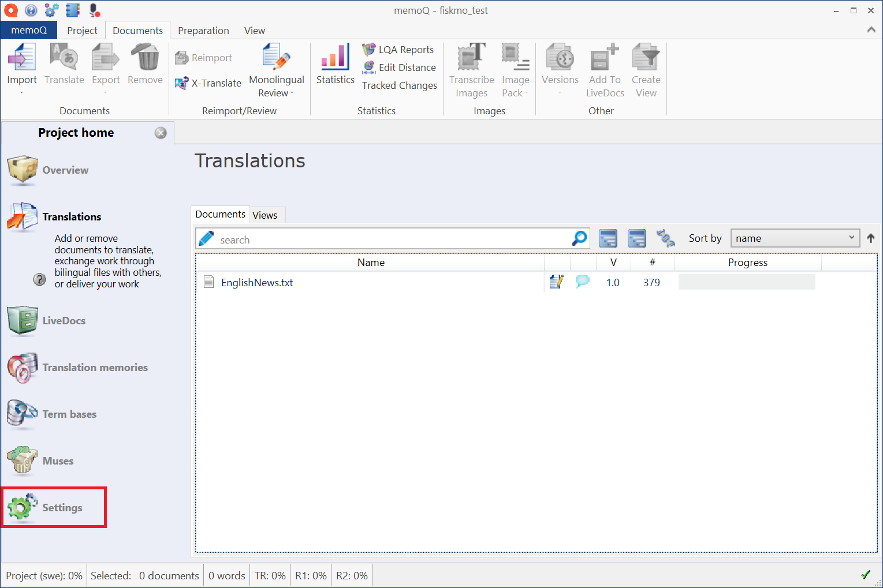This screenshot has height=588, width=883.
Task: Click Tracked Changes in ribbon
Action: tap(400, 85)
